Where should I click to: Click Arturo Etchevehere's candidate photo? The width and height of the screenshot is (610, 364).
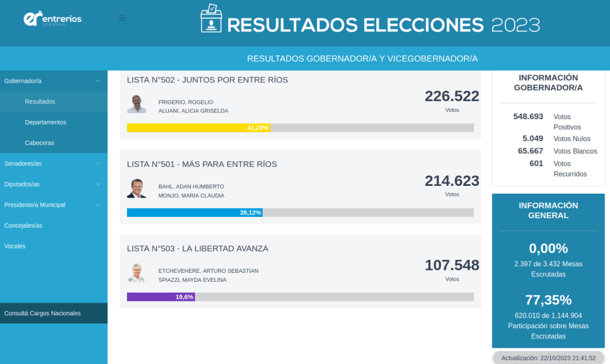137,273
